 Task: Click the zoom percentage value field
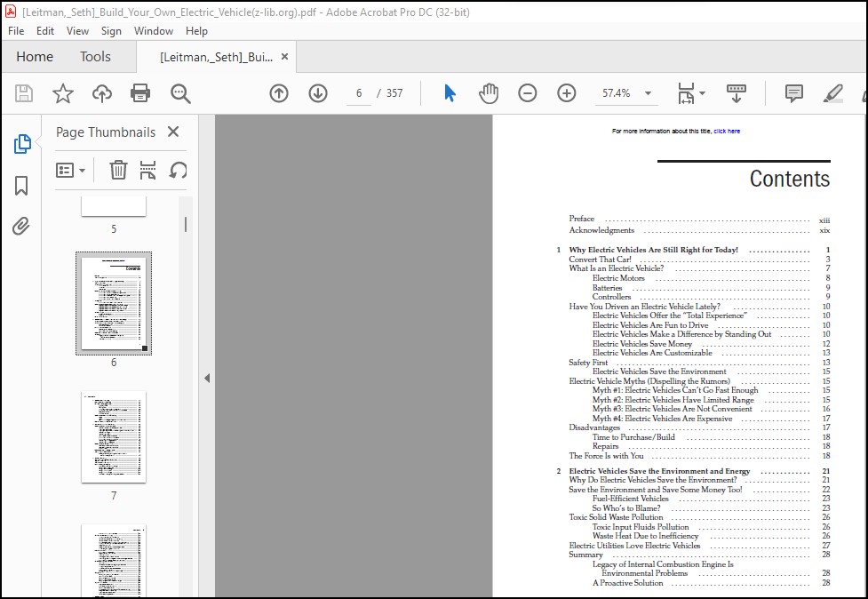click(616, 93)
